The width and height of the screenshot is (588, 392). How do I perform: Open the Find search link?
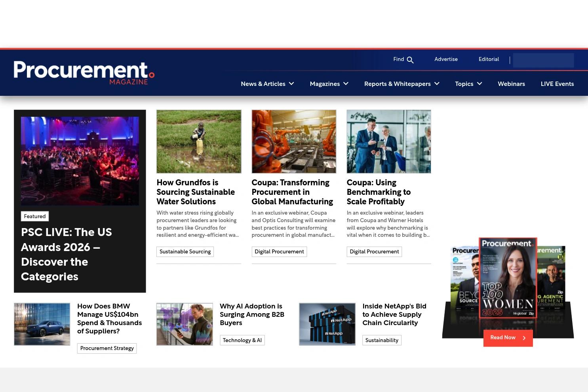403,59
